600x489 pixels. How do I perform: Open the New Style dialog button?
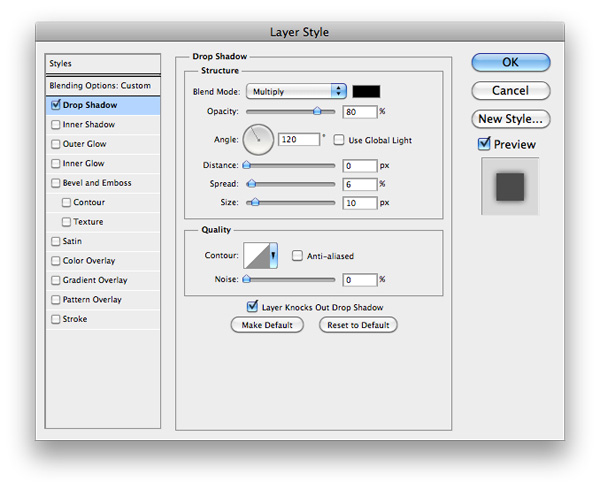pyautogui.click(x=510, y=119)
